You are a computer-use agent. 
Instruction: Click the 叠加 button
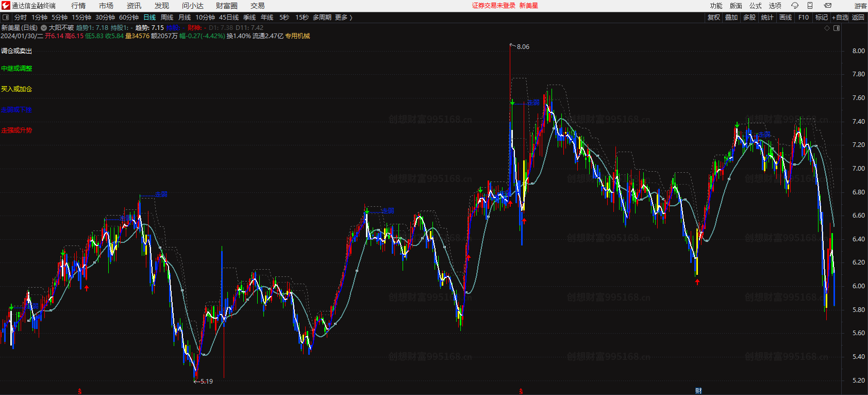pyautogui.click(x=731, y=18)
